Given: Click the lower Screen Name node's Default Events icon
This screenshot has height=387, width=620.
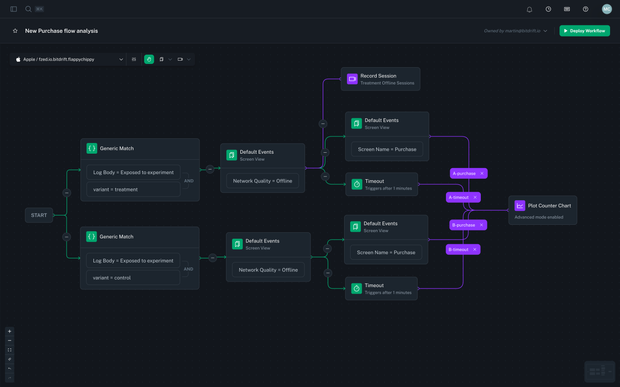Looking at the screenshot, I should pos(355,227).
